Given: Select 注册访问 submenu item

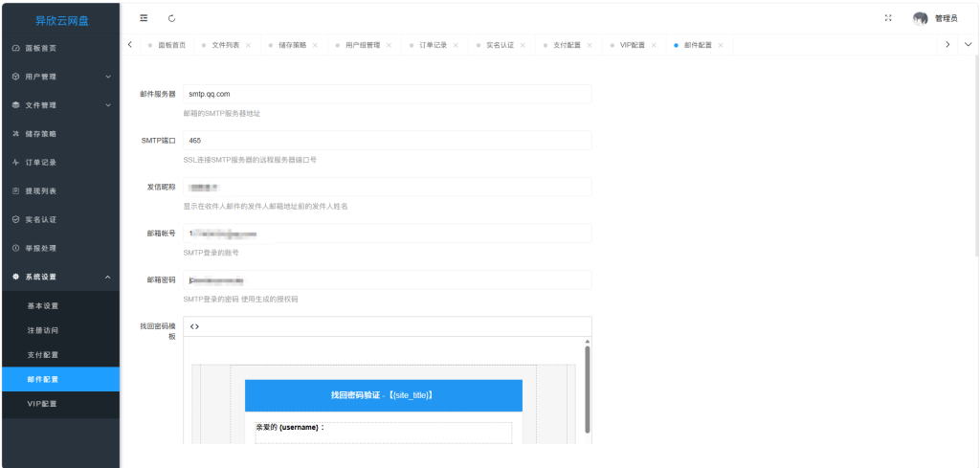Looking at the screenshot, I should [x=60, y=330].
